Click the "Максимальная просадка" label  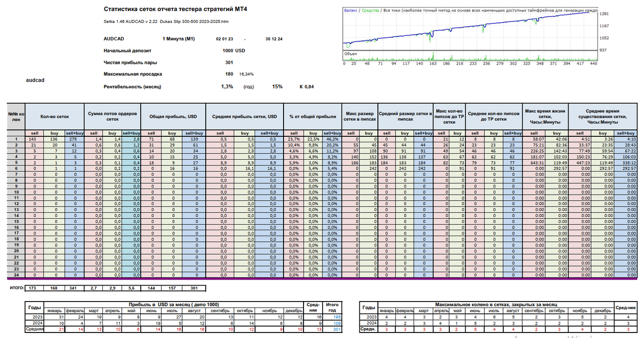click(133, 74)
